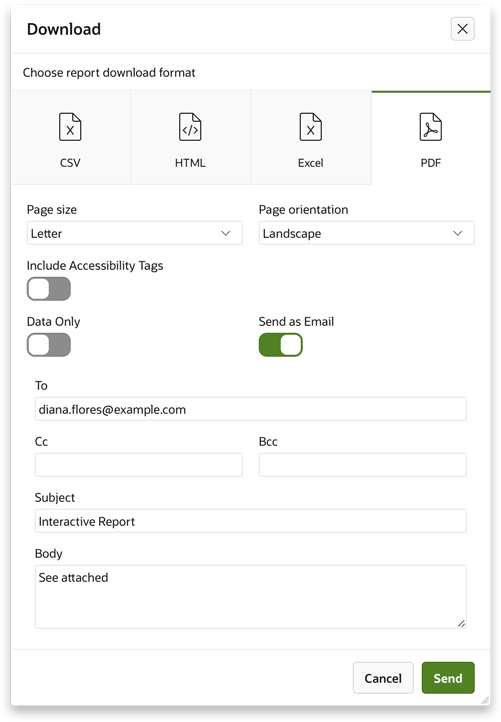This screenshot has height=722, width=501.
Task: Click inside the Bcc field
Action: [362, 465]
